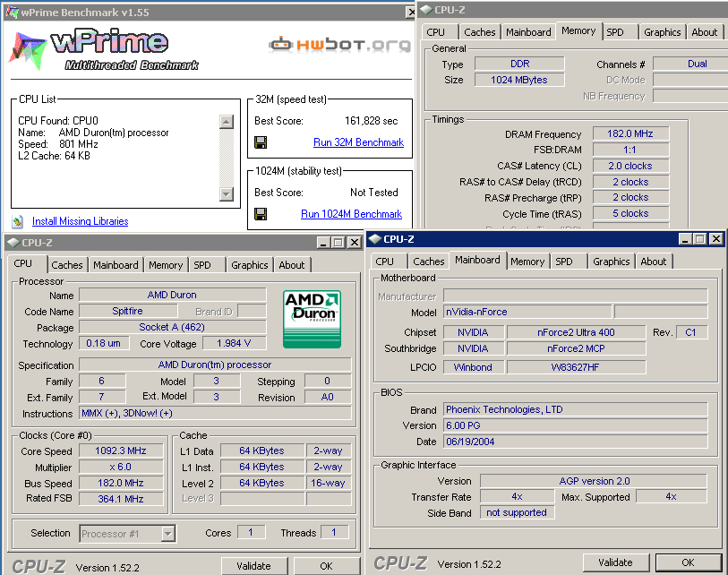Click the icon next to Install Missing Libraries
728x575 pixels.
click(18, 221)
